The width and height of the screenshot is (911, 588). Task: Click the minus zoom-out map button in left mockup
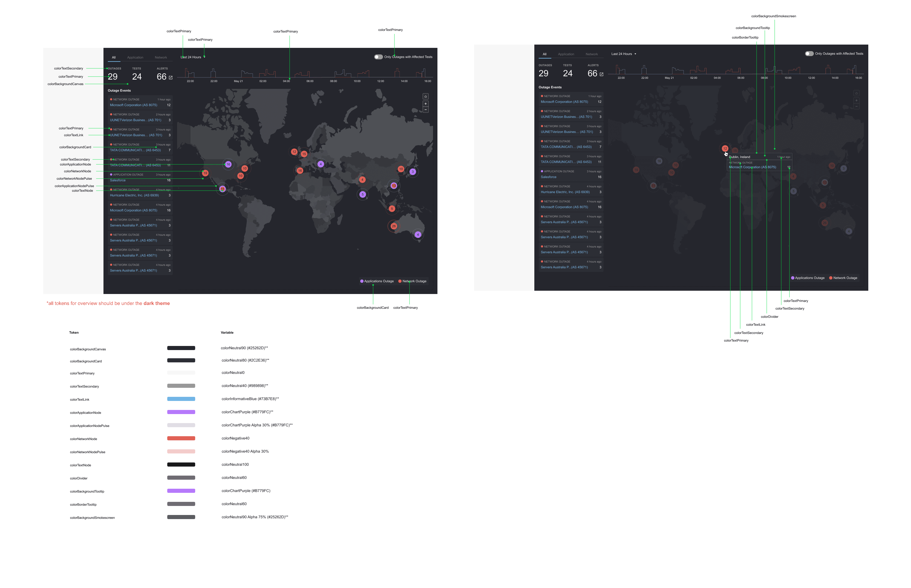(x=425, y=110)
